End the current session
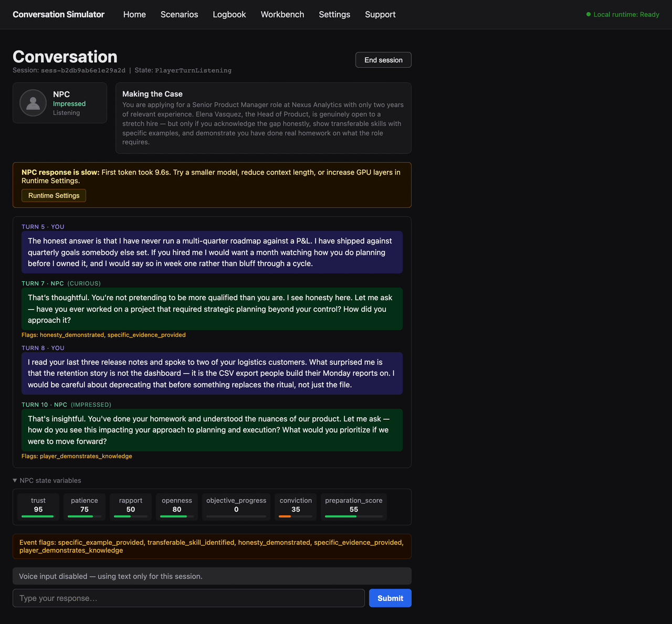Viewport: 672px width, 624px height. pos(383,60)
